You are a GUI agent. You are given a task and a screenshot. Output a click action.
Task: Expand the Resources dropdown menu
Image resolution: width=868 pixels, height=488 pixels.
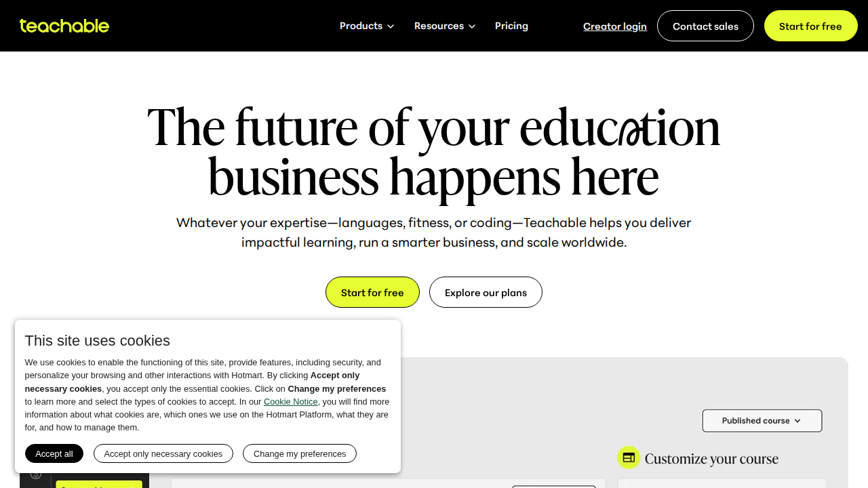coord(444,26)
